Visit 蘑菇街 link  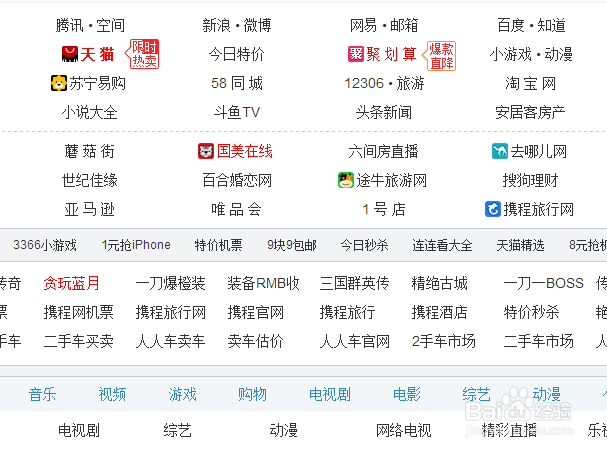pos(89,151)
